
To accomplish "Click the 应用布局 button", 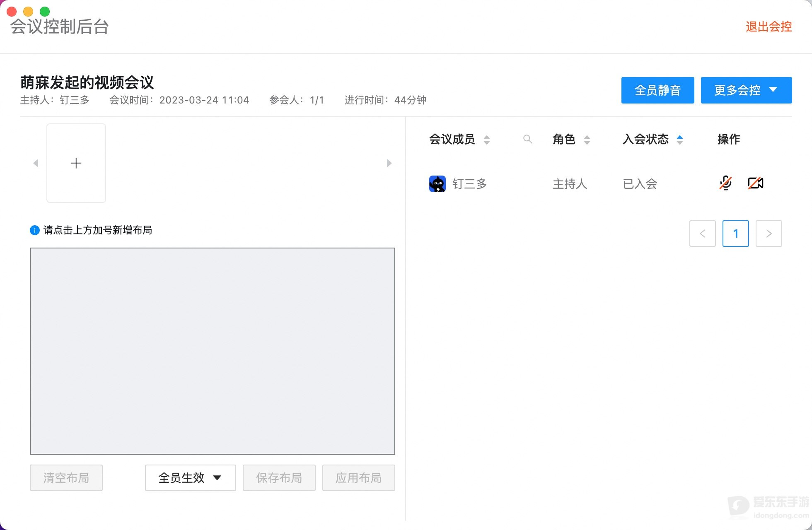I will 359,478.
